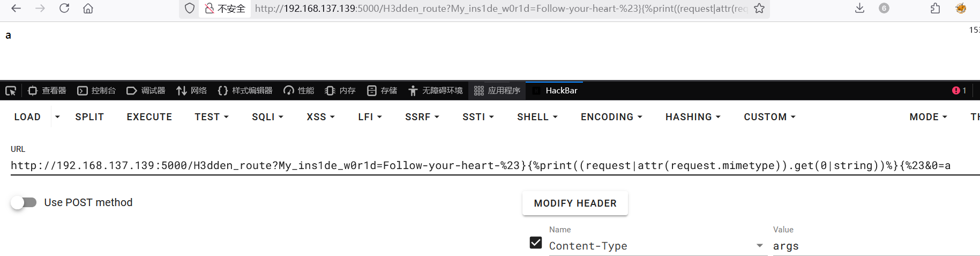Go to the browser home page
This screenshot has height=256, width=980.
click(x=88, y=8)
